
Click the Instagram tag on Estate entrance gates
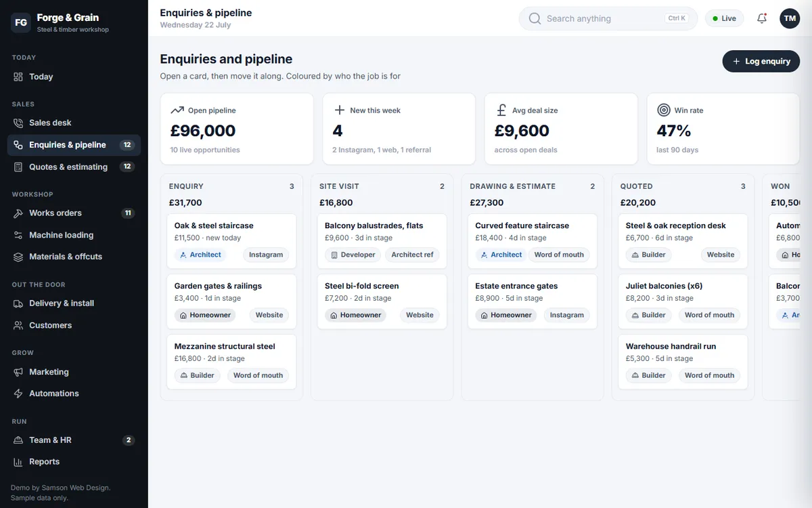click(567, 315)
